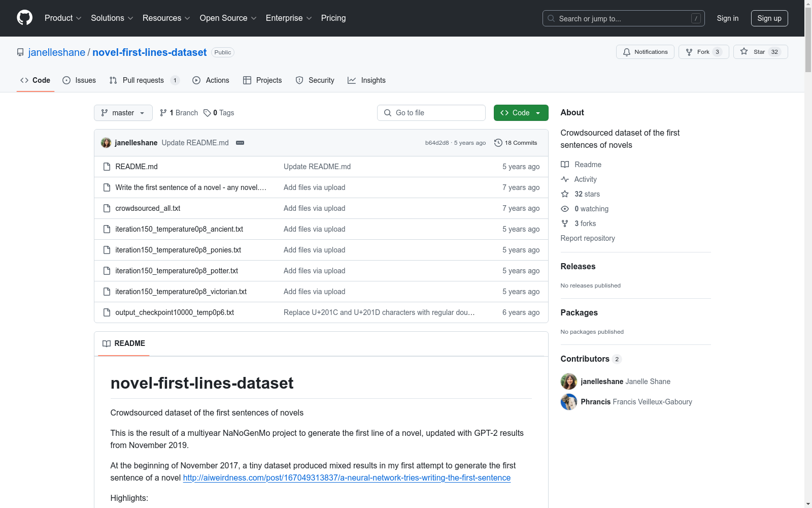Open the Actions tab

211,80
